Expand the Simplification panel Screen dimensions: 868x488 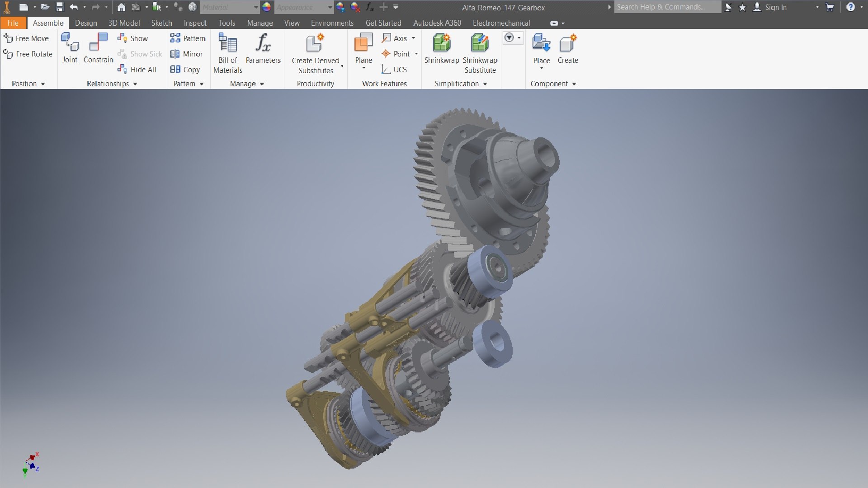[x=461, y=84]
